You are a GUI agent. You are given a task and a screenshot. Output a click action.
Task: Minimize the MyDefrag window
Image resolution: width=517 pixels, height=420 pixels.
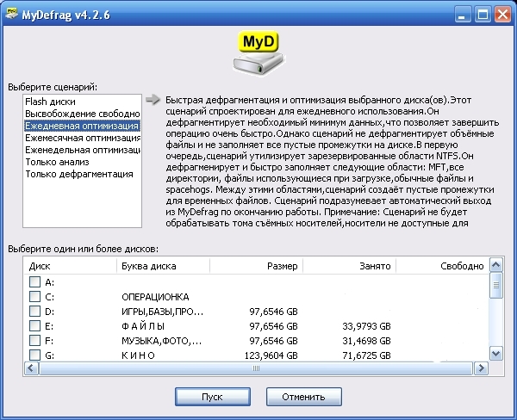click(462, 15)
